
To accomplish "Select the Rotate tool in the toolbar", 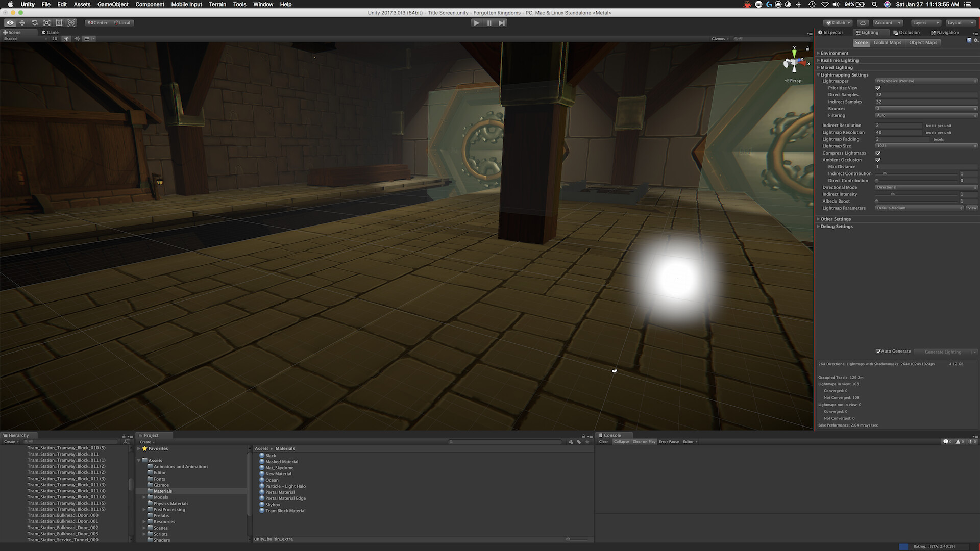I will click(x=34, y=22).
